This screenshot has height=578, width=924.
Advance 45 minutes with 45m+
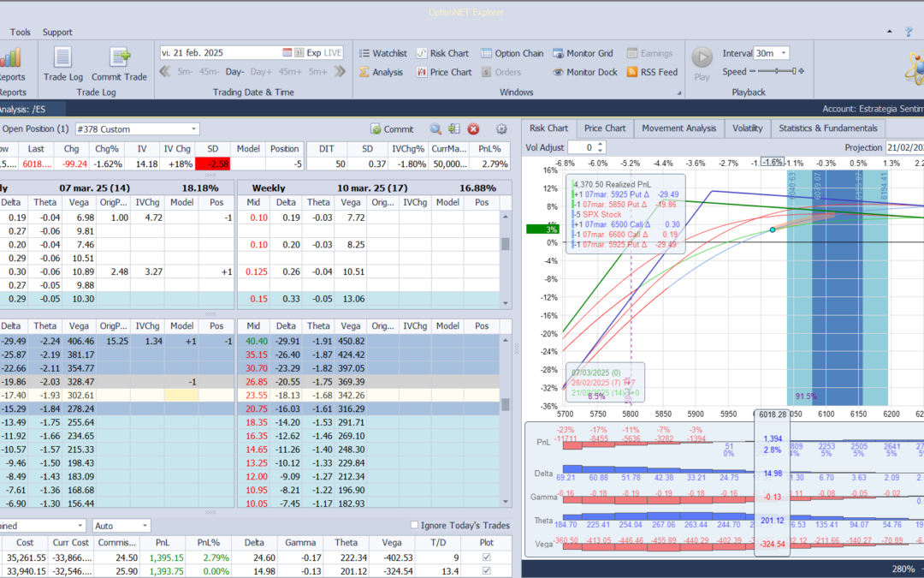pos(290,72)
